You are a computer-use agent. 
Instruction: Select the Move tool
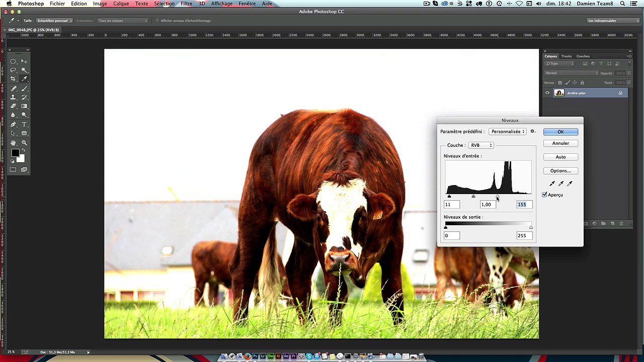[24, 61]
